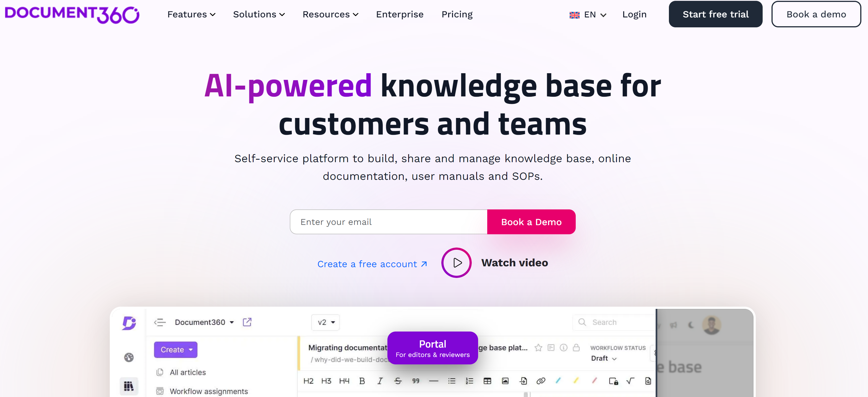Click the Workflow assignments sidebar item
Viewport: 868px width, 397px height.
(210, 392)
